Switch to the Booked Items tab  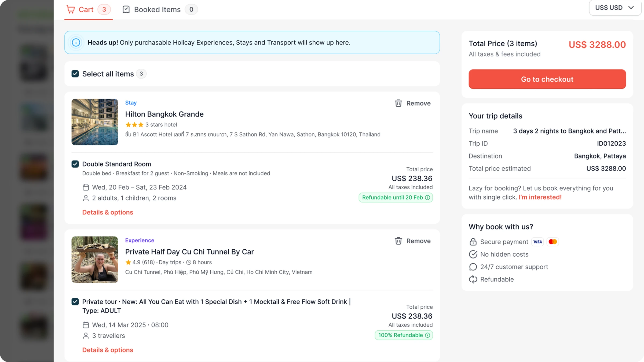pyautogui.click(x=157, y=9)
